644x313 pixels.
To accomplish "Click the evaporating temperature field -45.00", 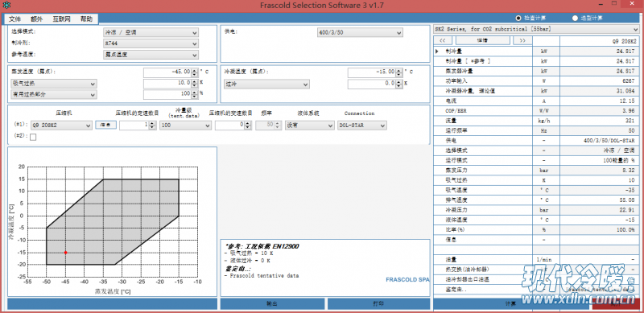I will [x=167, y=72].
